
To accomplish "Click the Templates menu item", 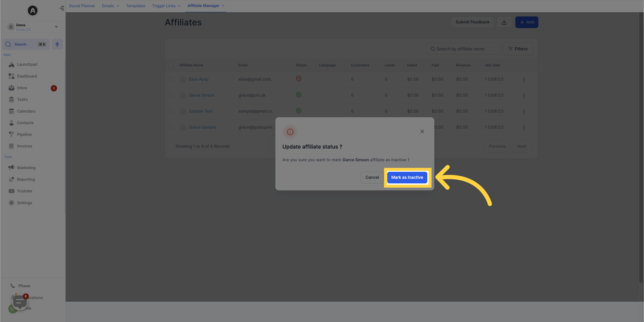I will (136, 6).
